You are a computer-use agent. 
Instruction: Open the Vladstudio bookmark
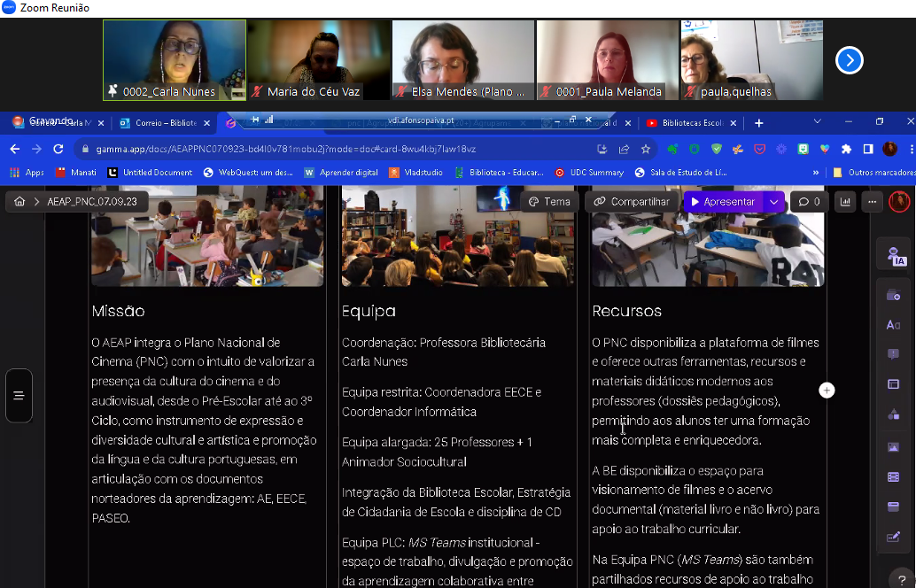click(x=416, y=173)
